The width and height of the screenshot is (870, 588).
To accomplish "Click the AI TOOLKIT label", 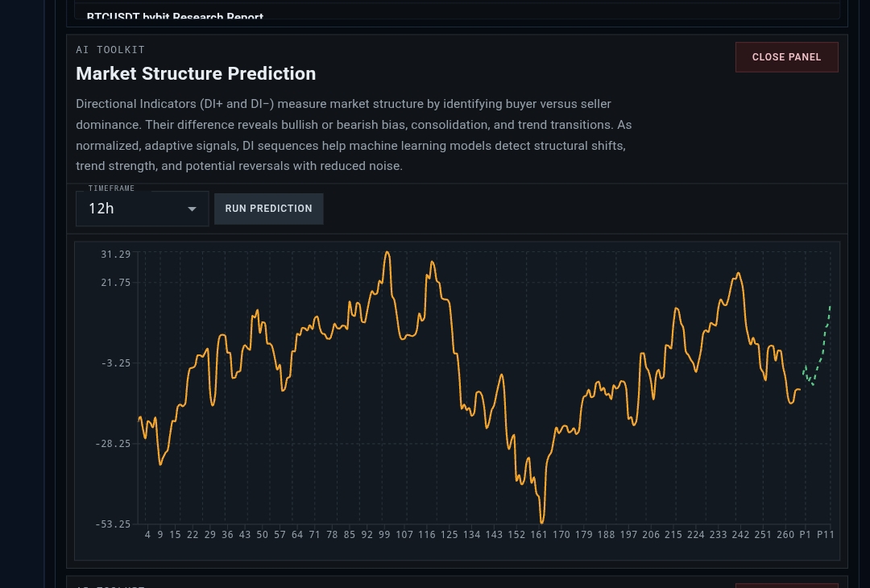I will [x=110, y=50].
